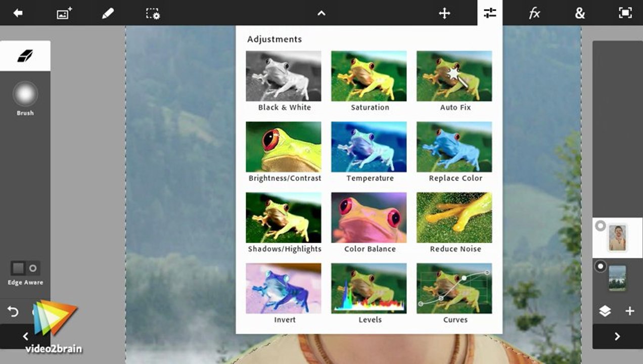Screen dimensions: 643x364
Task: Select the move/transform tool
Action: coord(444,13)
